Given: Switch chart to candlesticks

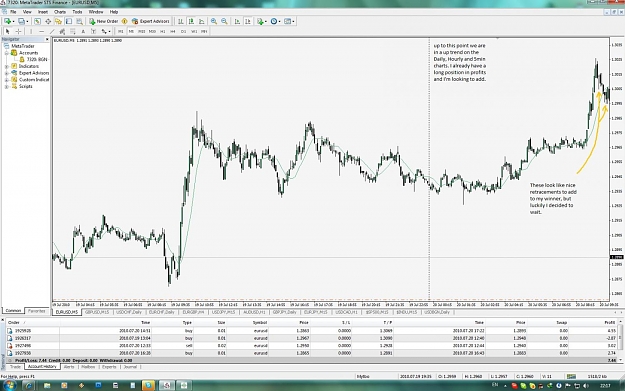Looking at the screenshot, I should (191, 21).
